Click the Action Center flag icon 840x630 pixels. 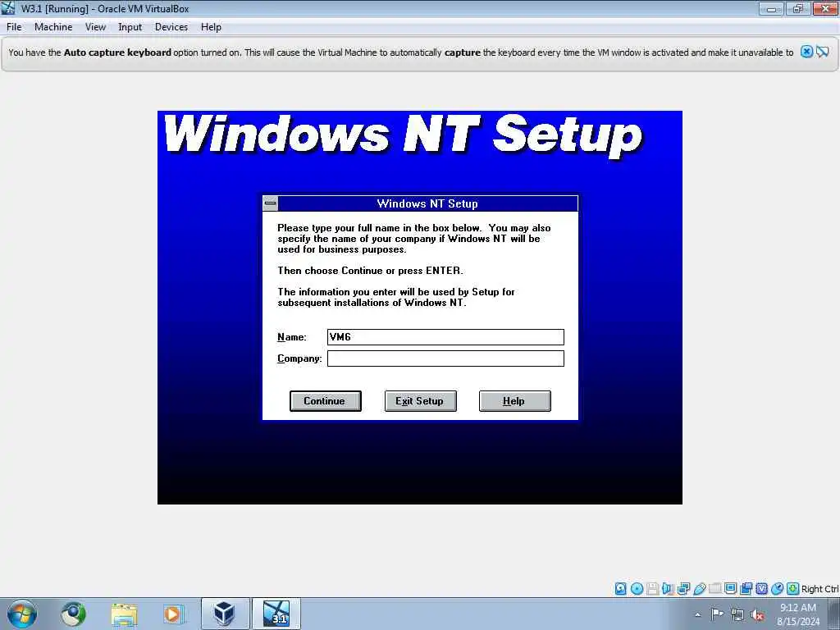click(x=717, y=614)
